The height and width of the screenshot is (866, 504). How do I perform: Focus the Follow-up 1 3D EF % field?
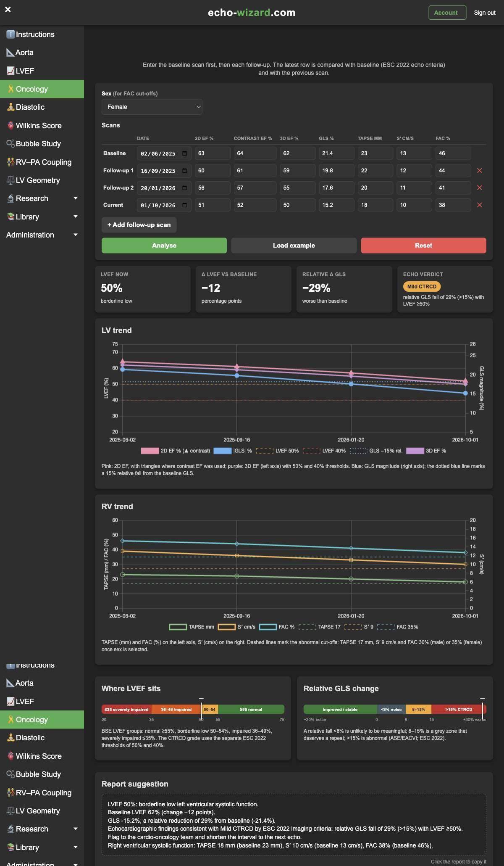(298, 171)
